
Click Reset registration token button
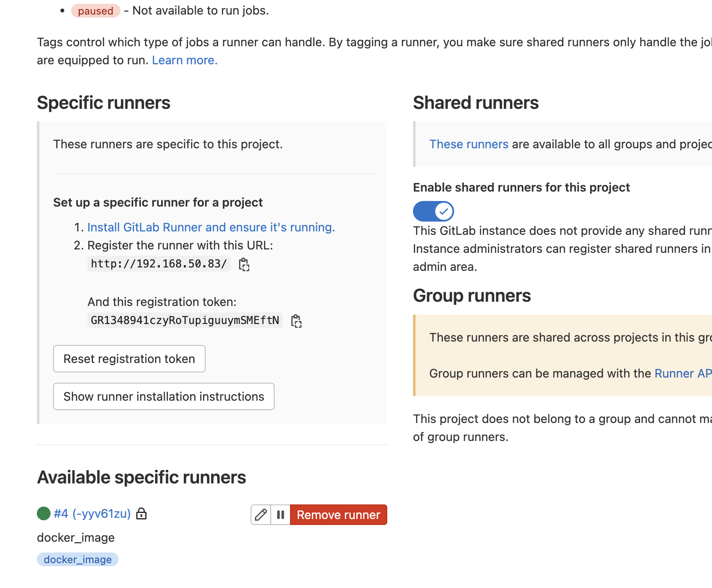tap(129, 359)
